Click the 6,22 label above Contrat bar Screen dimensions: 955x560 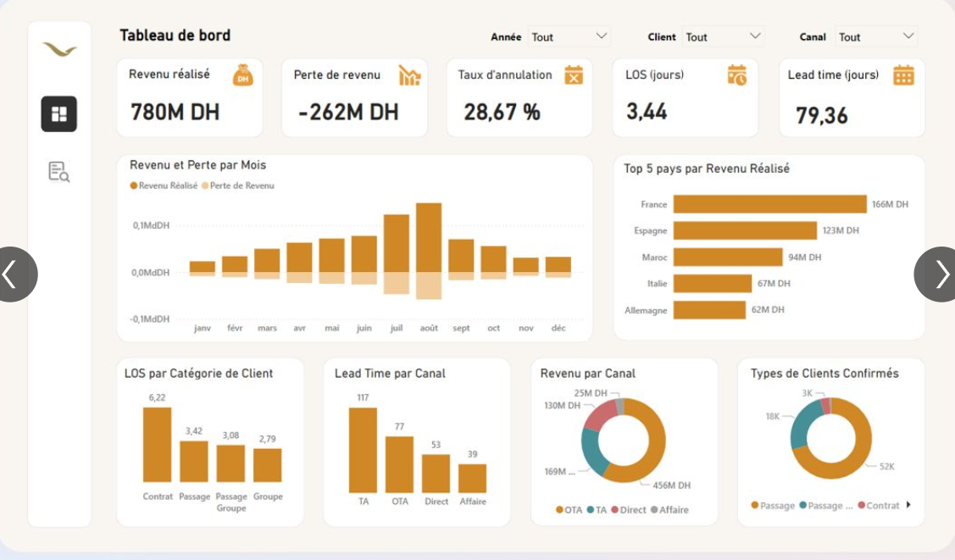157,397
